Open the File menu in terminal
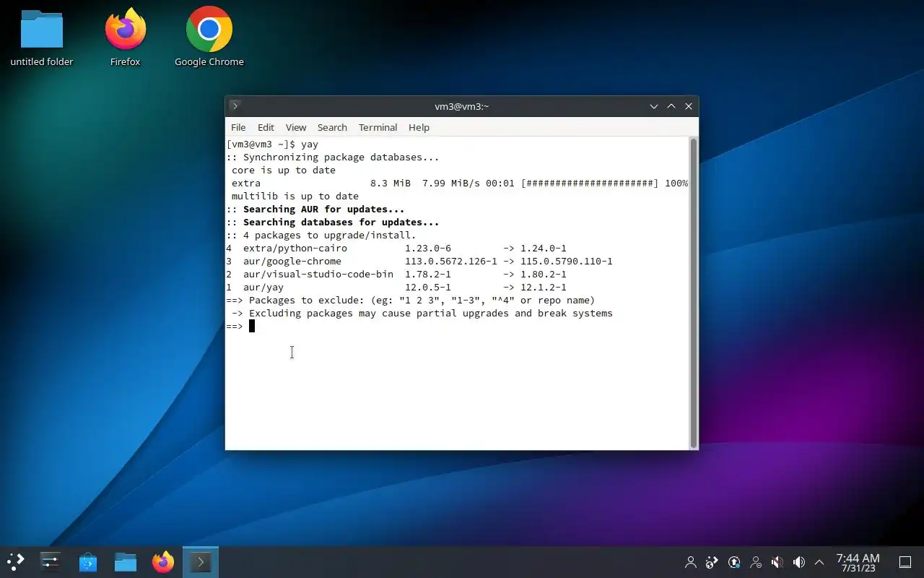924x578 pixels. [238, 127]
